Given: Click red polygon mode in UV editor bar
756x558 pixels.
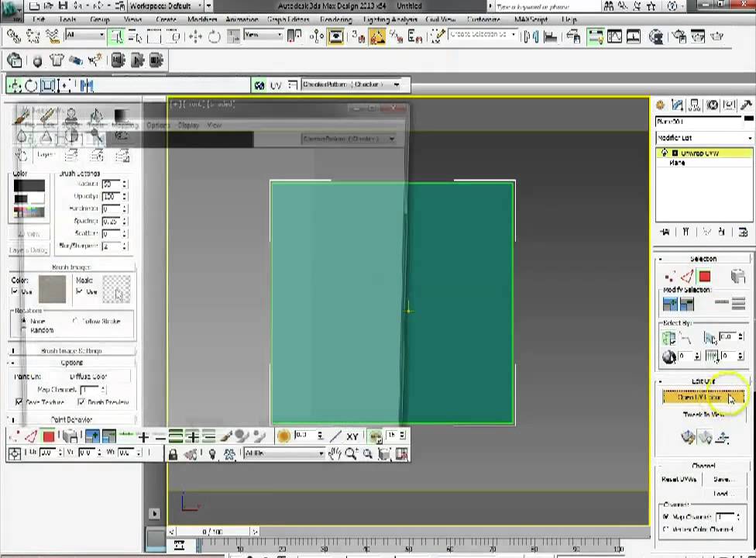Looking at the screenshot, I should [x=49, y=437].
